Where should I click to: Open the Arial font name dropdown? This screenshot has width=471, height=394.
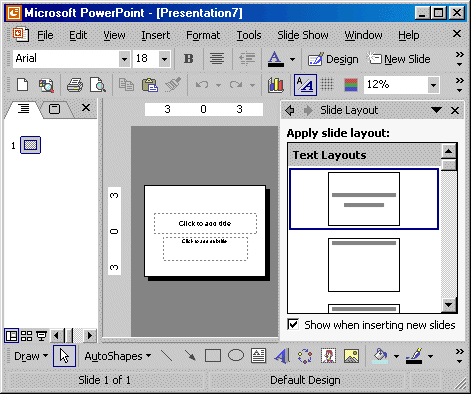pos(124,59)
